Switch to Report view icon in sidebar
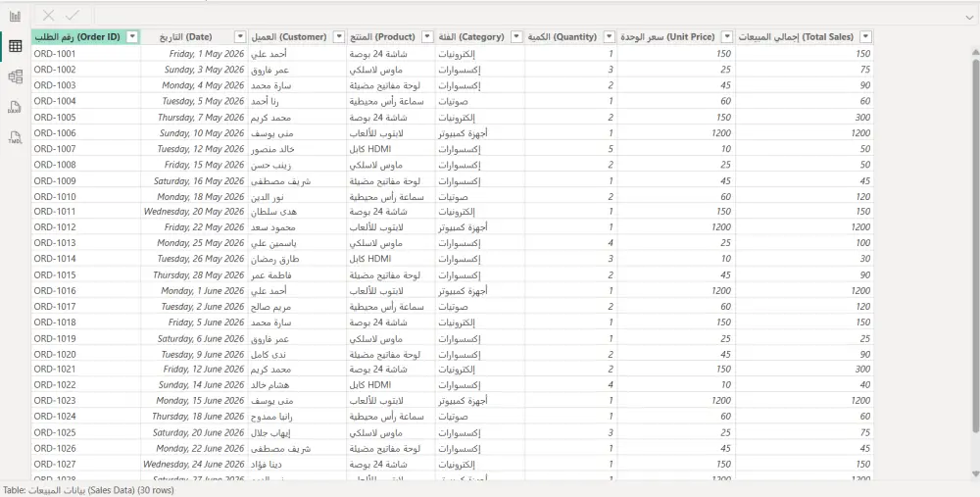Image resolution: width=980 pixels, height=497 pixels. pos(15,17)
